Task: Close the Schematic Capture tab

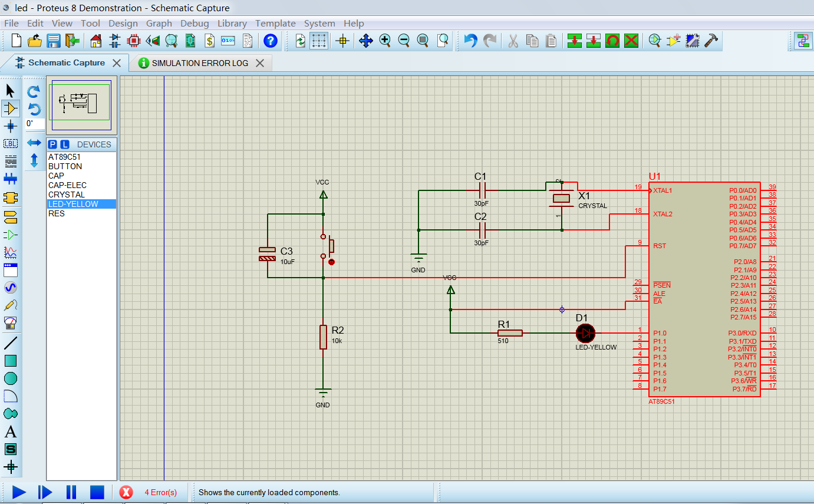Action: pyautogui.click(x=117, y=63)
